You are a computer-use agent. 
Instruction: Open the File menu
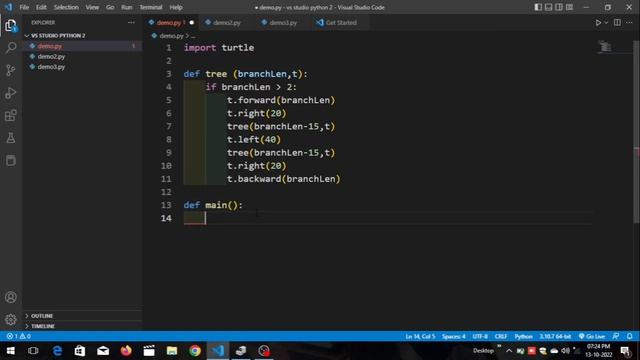point(24,7)
